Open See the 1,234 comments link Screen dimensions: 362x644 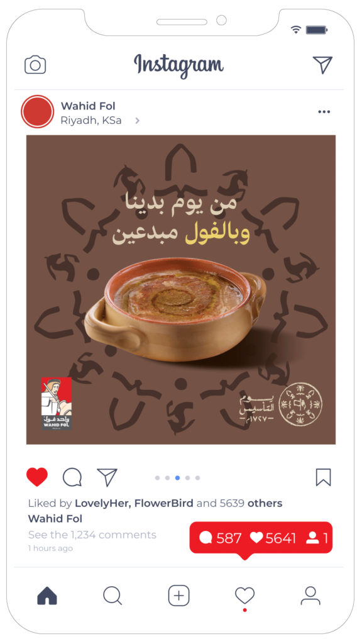point(92,535)
